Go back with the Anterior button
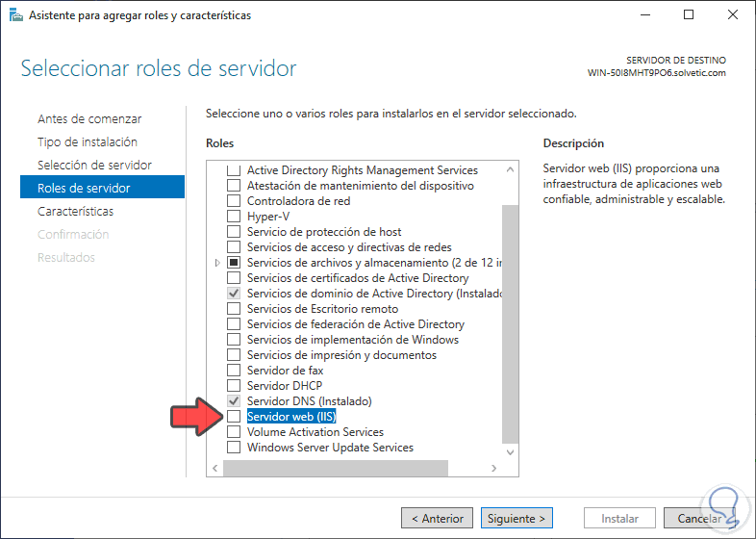This screenshot has height=539, width=756. (x=437, y=518)
